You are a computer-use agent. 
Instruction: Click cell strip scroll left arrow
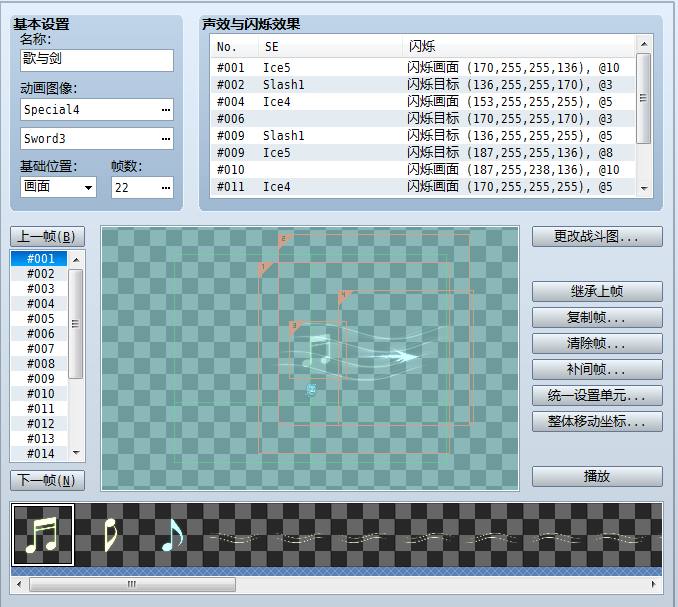point(19,584)
